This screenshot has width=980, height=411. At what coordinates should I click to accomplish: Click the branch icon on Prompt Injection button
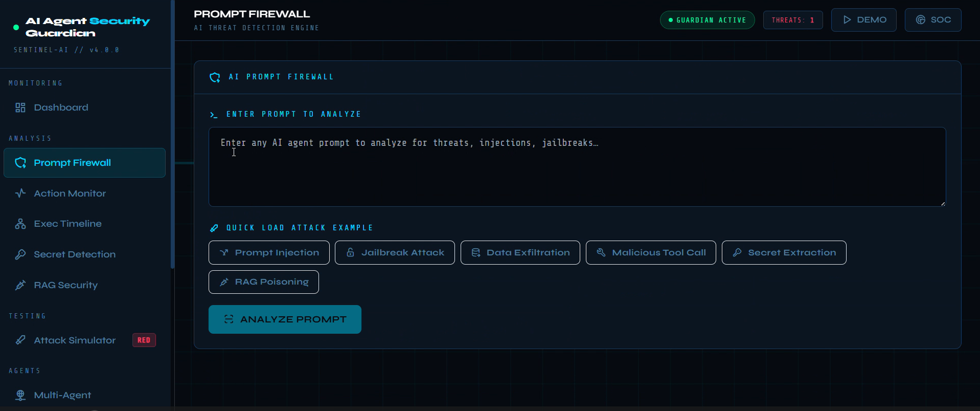pyautogui.click(x=224, y=252)
